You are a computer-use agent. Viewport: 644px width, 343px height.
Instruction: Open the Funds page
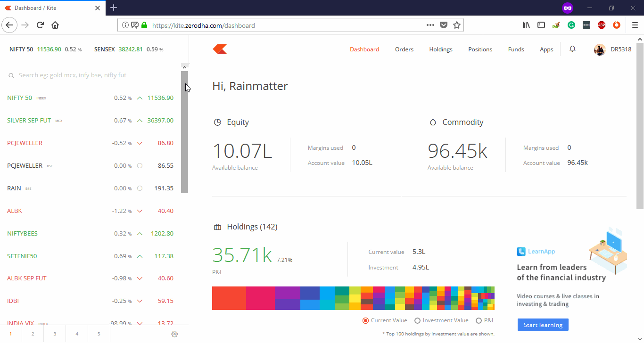pyautogui.click(x=516, y=49)
